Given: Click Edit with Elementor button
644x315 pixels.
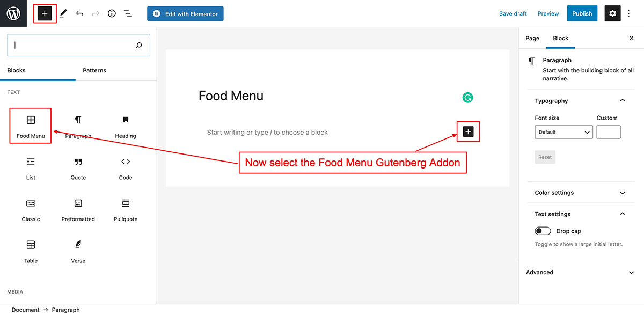Looking at the screenshot, I should [x=185, y=14].
